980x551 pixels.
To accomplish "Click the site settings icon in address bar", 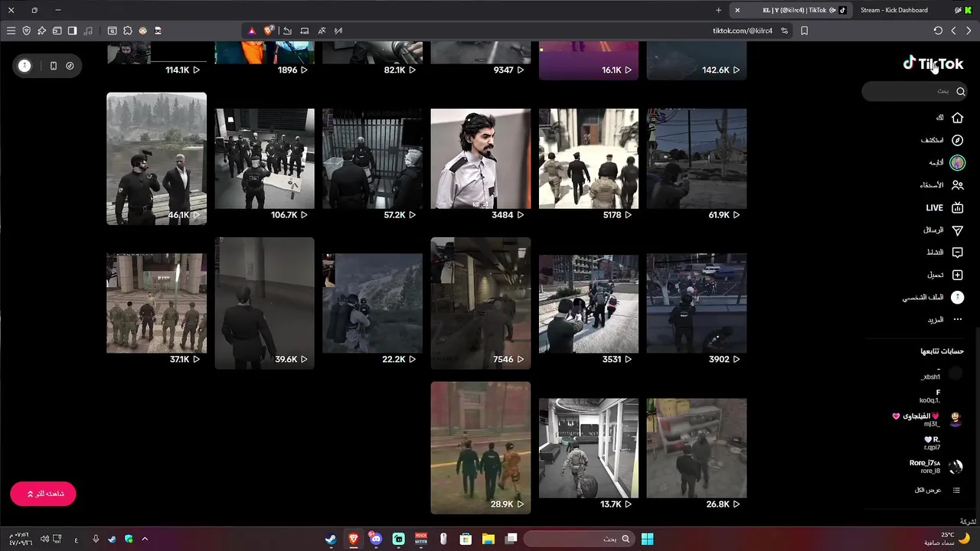I will click(784, 31).
